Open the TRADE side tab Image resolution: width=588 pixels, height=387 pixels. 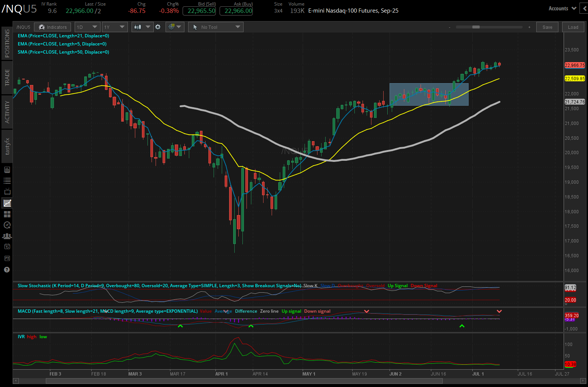coord(7,78)
